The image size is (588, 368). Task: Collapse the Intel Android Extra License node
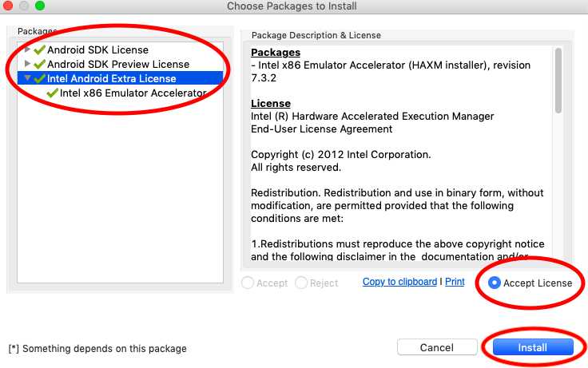click(28, 78)
